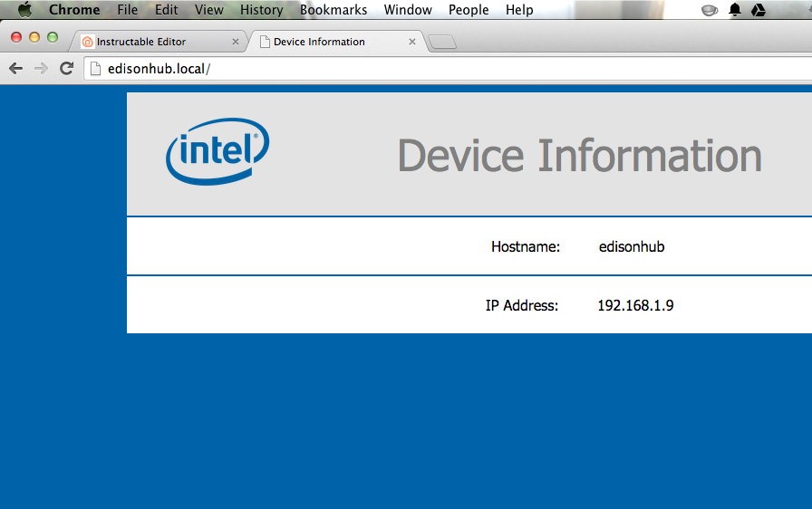The image size is (812, 509).
Task: Open the Apple menu
Action: [x=24, y=9]
